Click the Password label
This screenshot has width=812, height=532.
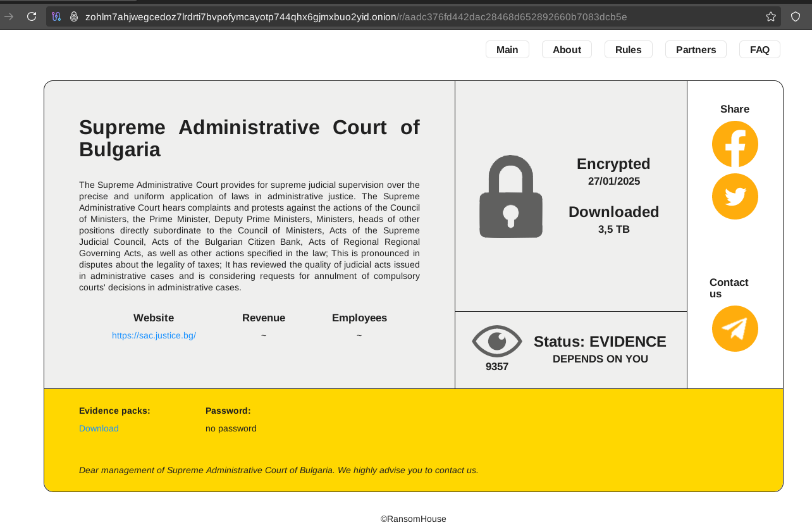(x=228, y=411)
